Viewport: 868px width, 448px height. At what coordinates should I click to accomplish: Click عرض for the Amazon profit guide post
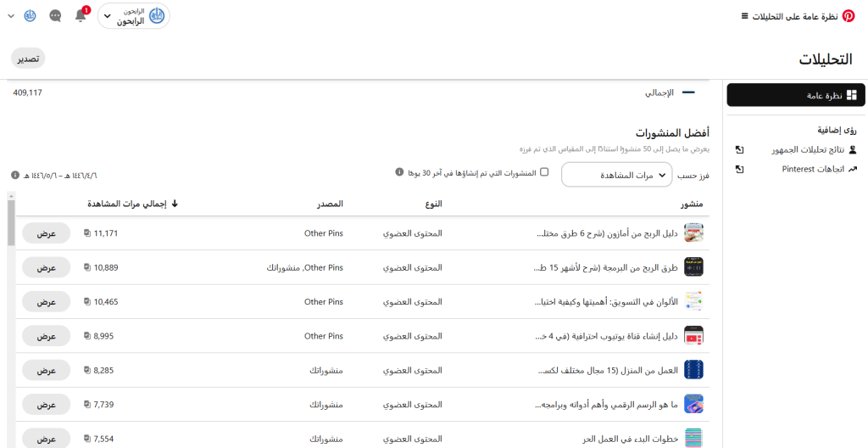pos(46,232)
